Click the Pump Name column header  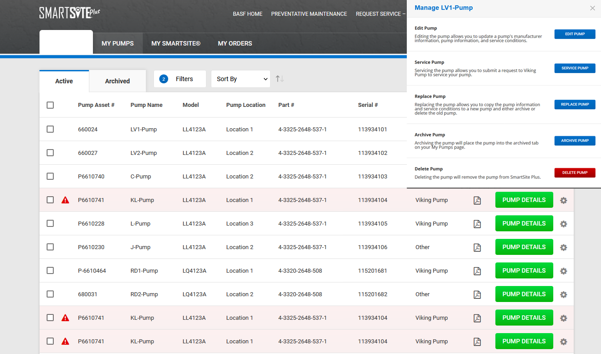(x=146, y=105)
